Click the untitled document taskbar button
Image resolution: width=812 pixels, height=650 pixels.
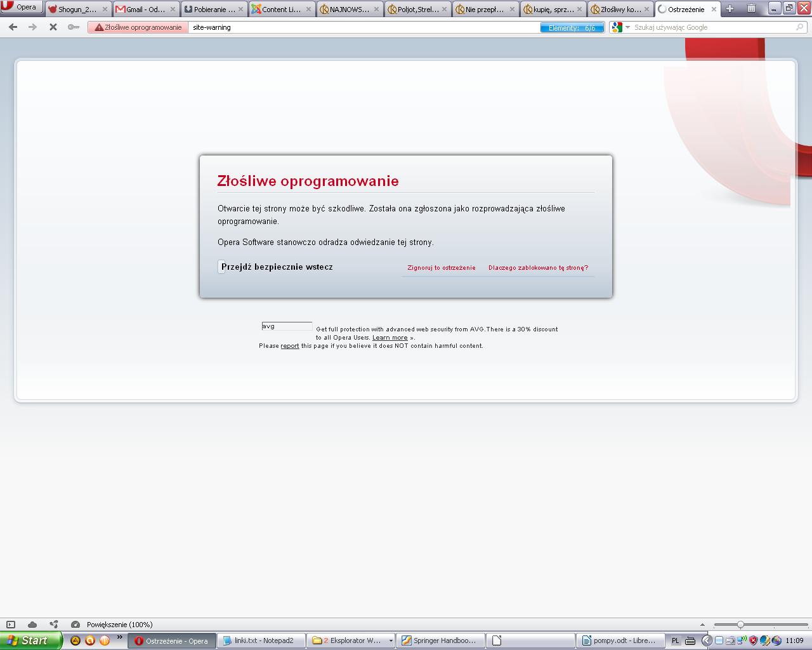click(x=531, y=640)
